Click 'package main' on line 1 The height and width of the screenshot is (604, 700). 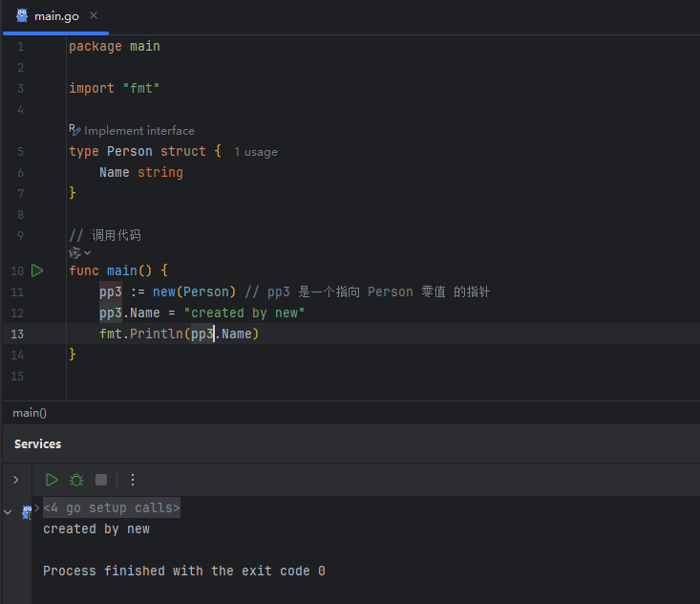coord(115,47)
